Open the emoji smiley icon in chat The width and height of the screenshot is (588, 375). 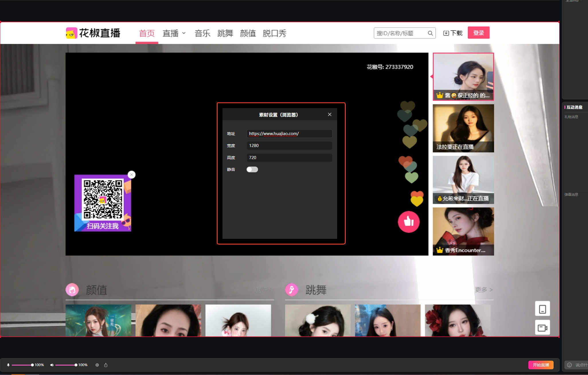[x=569, y=365]
